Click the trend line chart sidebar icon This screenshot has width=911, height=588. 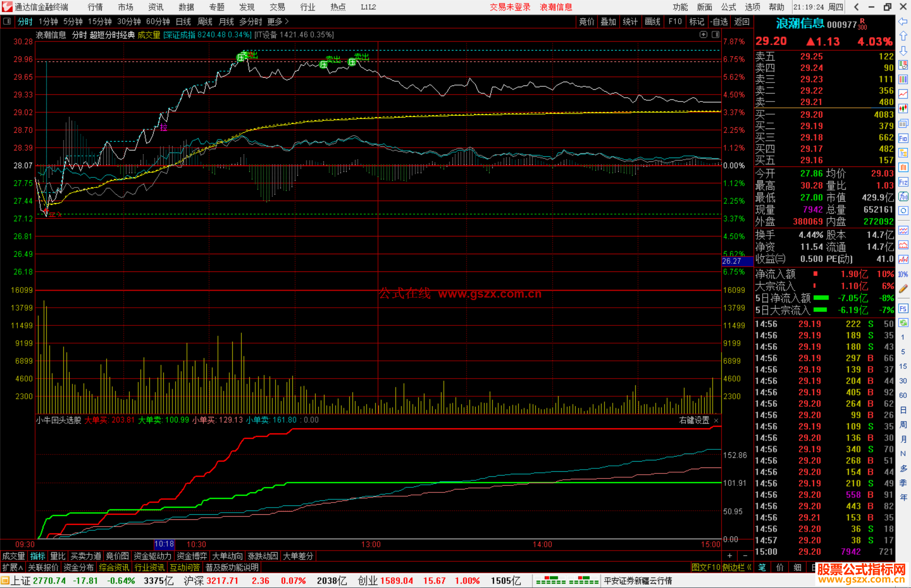pos(903,94)
